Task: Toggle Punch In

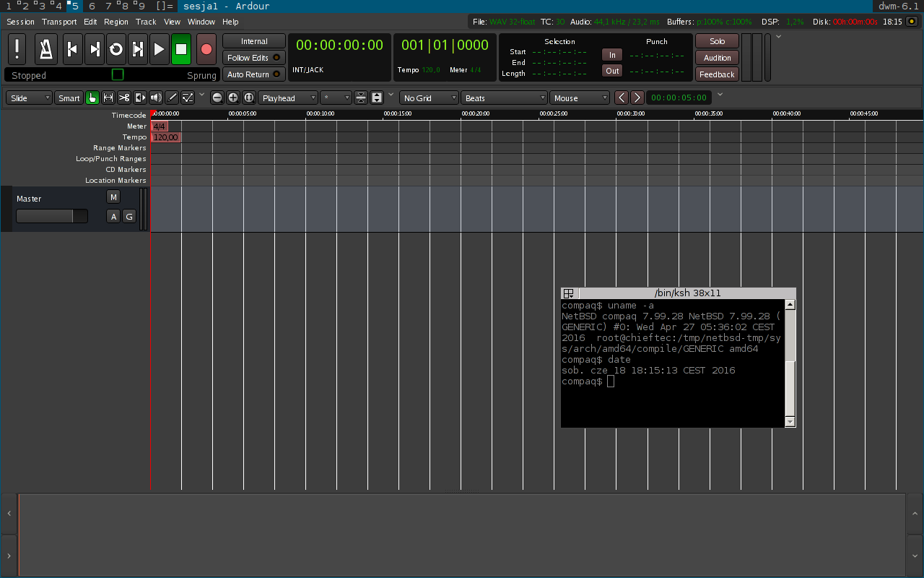Action: [x=612, y=55]
